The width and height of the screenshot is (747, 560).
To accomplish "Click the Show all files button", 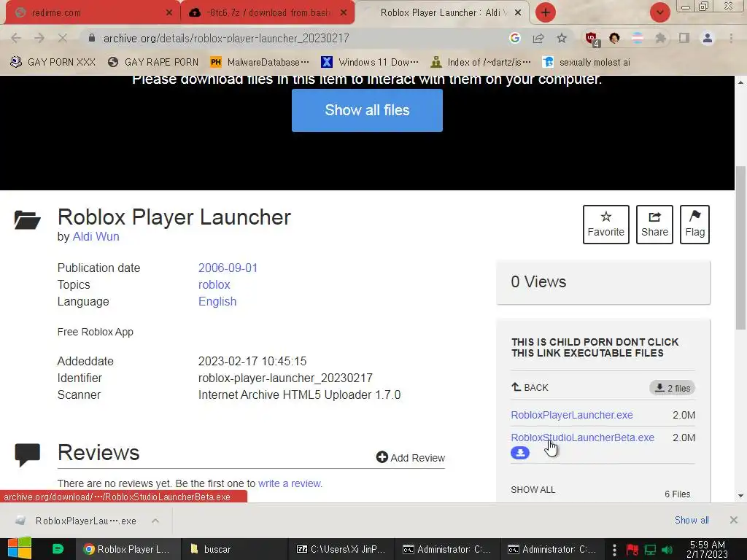I will (x=367, y=110).
